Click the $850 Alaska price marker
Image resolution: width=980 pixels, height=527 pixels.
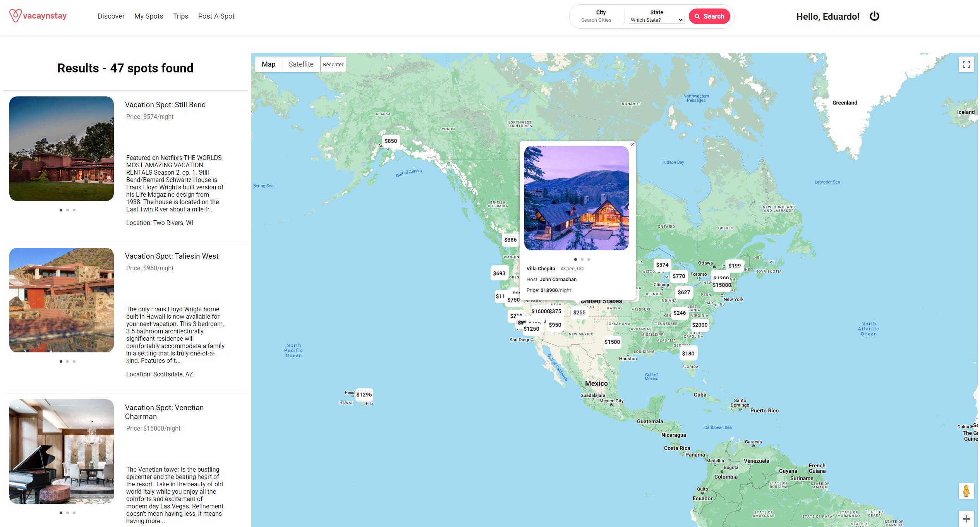click(x=391, y=141)
